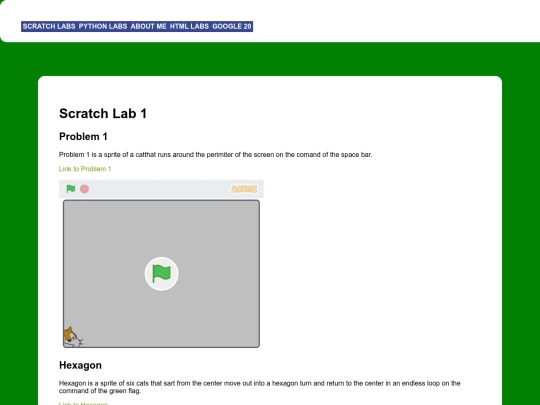Click the Hexagon description paragraph
The height and width of the screenshot is (405, 540).
point(260,387)
